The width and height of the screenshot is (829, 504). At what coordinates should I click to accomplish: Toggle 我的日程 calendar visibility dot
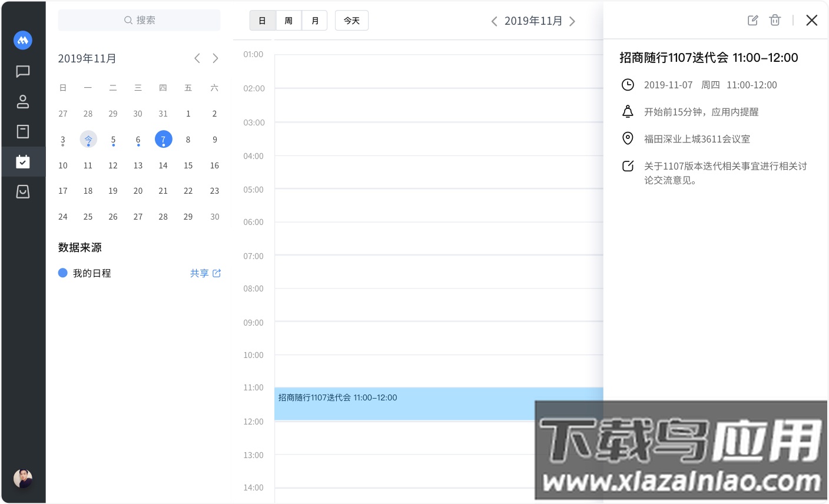click(x=63, y=273)
